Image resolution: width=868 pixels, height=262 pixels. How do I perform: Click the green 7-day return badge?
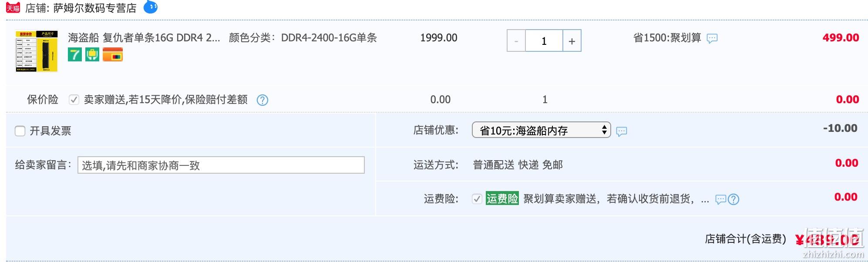click(75, 54)
